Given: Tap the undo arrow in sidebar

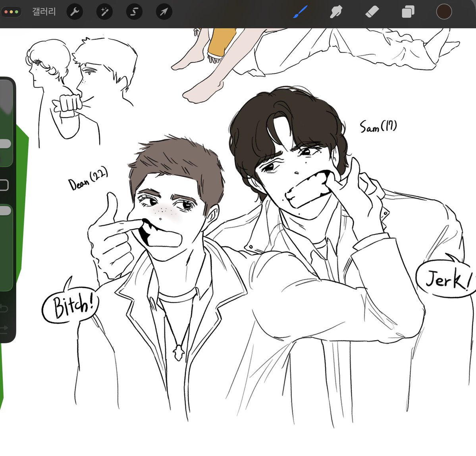Looking at the screenshot, I should pyautogui.click(x=4, y=308).
